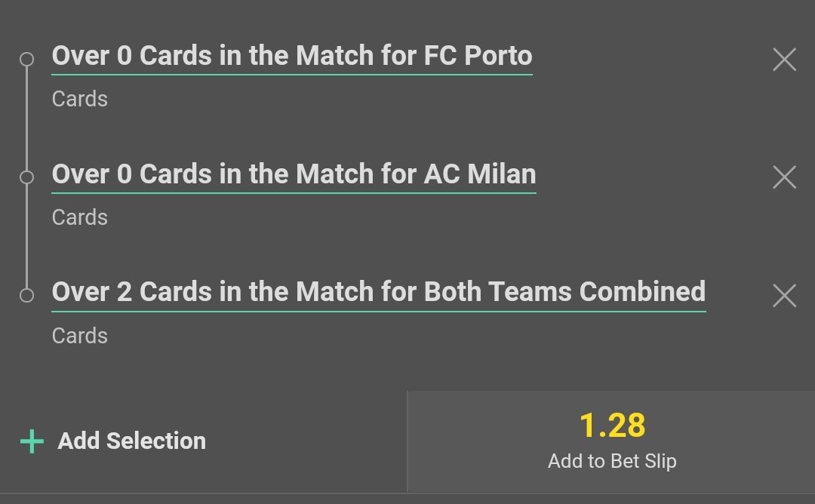815x504 pixels.
Task: Click the connector line between Porto and Milan
Action: [26, 118]
